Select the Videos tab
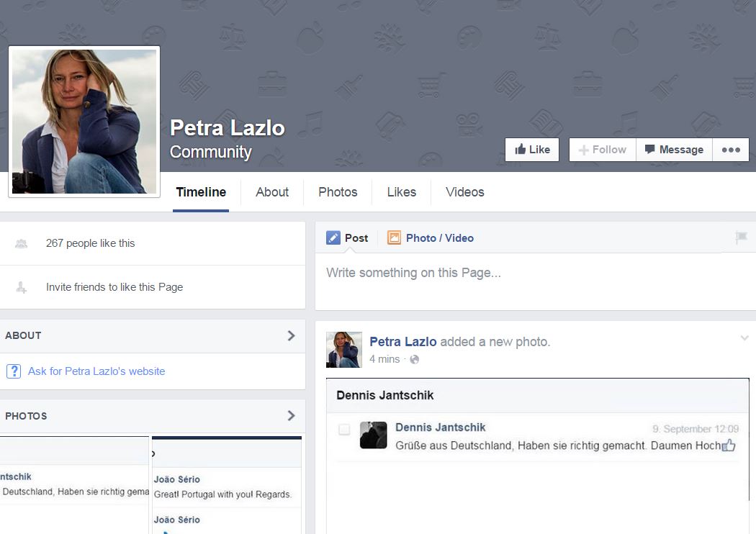 pos(464,192)
